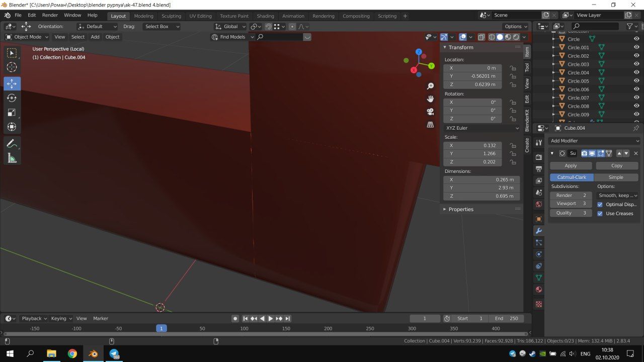Move the modifier up in stack
The width and height of the screenshot is (644, 362).
coord(619,153)
